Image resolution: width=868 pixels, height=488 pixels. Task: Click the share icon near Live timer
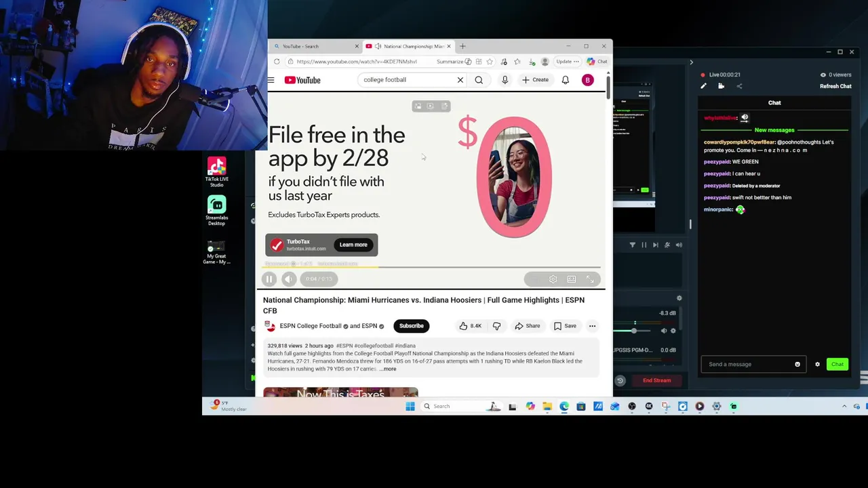[739, 86]
